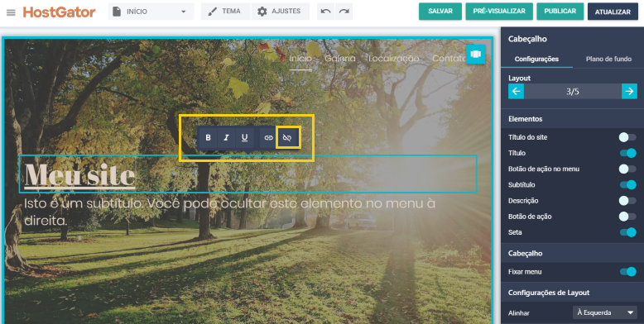644x324 pixels.
Task: Apply bold formatting in the text toolbar
Action: point(209,138)
